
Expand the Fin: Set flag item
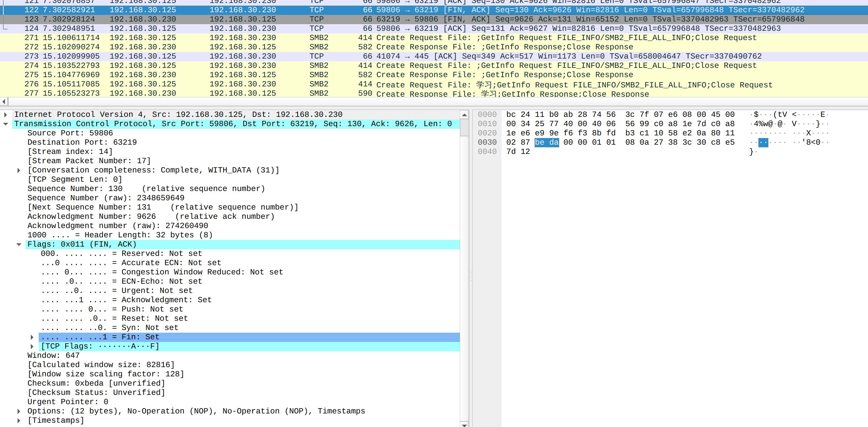pyautogui.click(x=32, y=337)
